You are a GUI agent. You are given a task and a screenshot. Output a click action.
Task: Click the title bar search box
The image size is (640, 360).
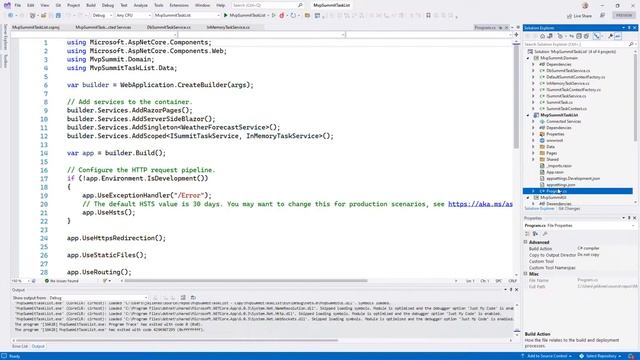coord(268,5)
